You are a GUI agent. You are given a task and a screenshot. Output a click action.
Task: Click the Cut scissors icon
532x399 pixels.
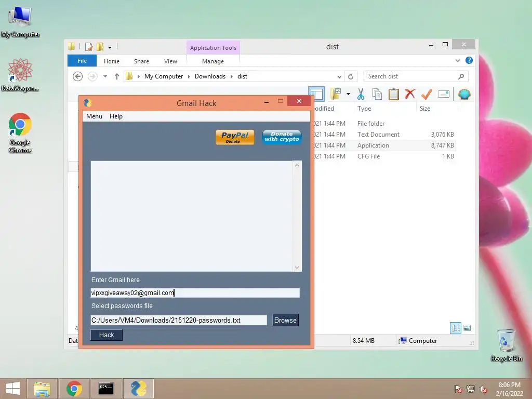tap(361, 94)
